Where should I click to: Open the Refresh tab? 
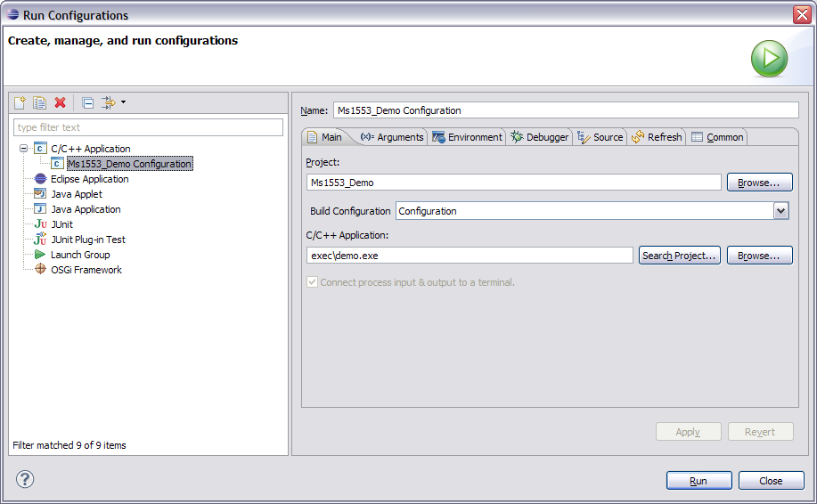click(657, 137)
